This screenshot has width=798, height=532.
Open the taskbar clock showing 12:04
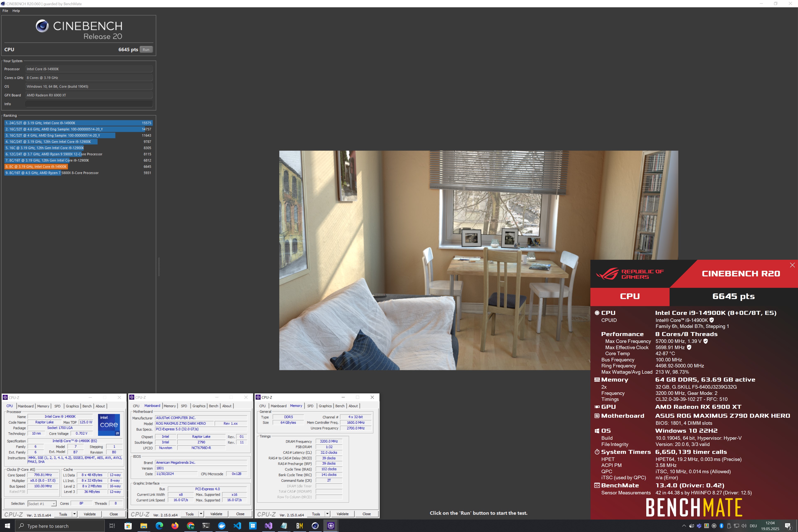pos(770,526)
